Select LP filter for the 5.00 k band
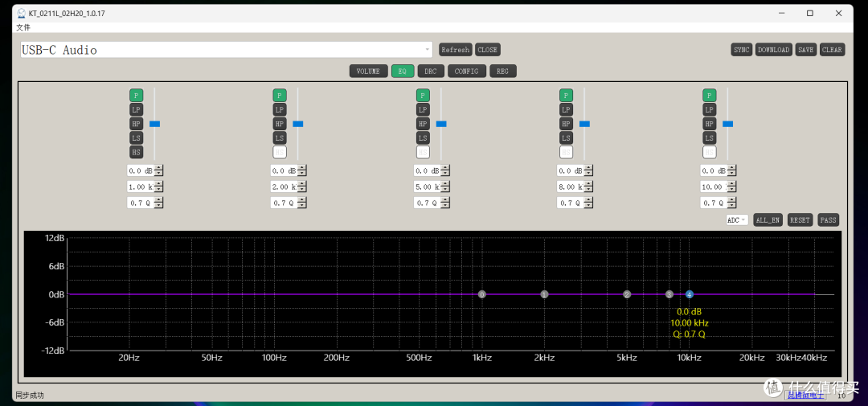The image size is (868, 406). [423, 109]
